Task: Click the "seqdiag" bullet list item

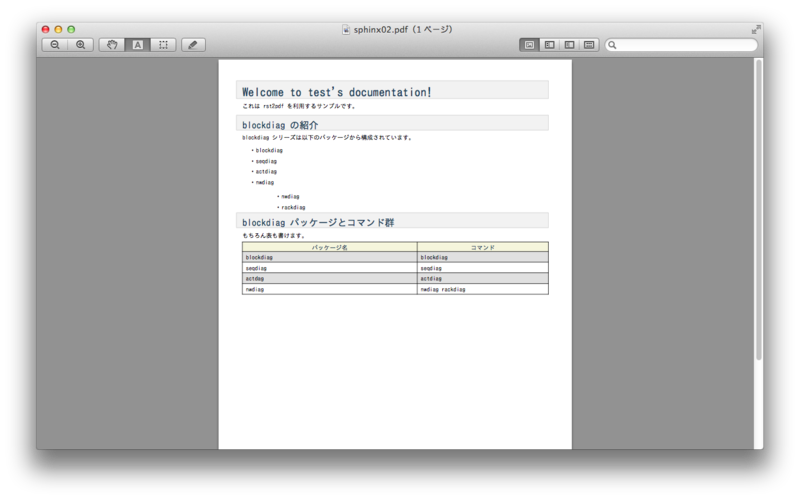Action: [266, 161]
